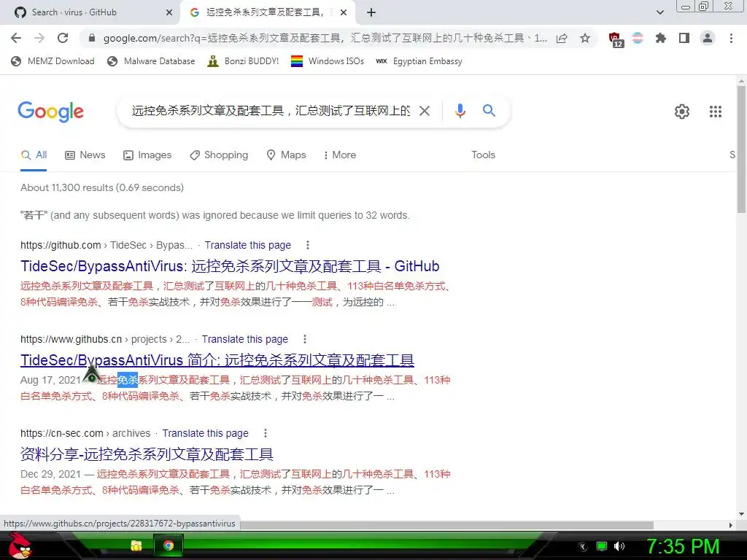The image size is (747, 560).
Task: Open the Google apps grid
Action: click(715, 112)
